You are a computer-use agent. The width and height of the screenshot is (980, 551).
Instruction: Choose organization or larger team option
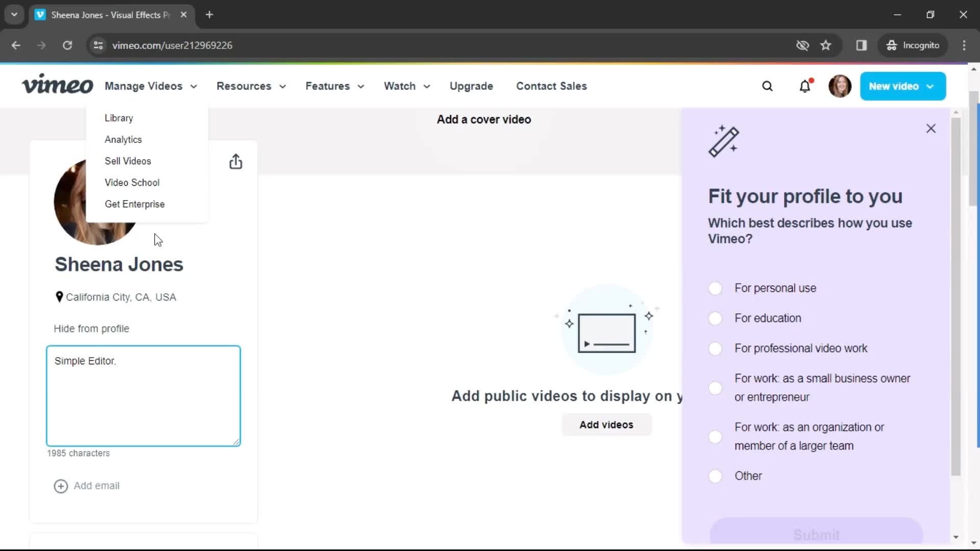pyautogui.click(x=716, y=437)
